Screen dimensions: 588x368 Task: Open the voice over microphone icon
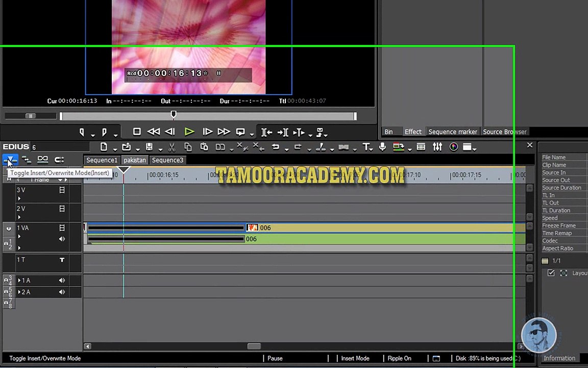(382, 147)
